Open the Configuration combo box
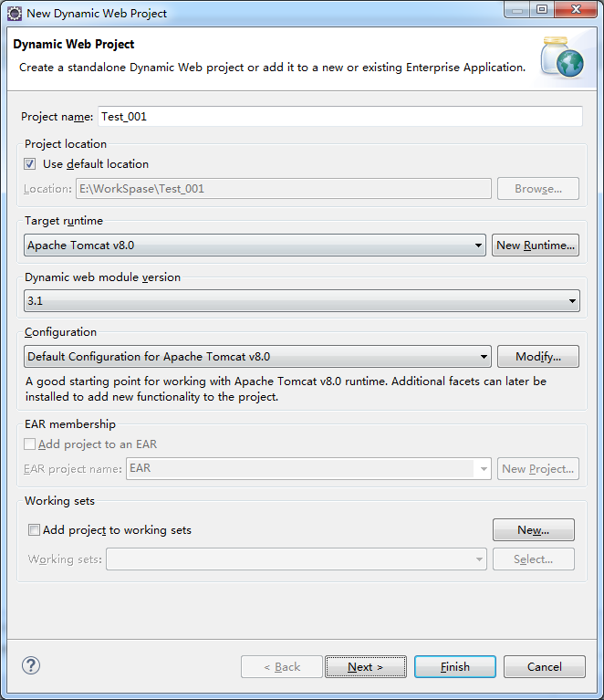Image resolution: width=604 pixels, height=700 pixels. 257,356
